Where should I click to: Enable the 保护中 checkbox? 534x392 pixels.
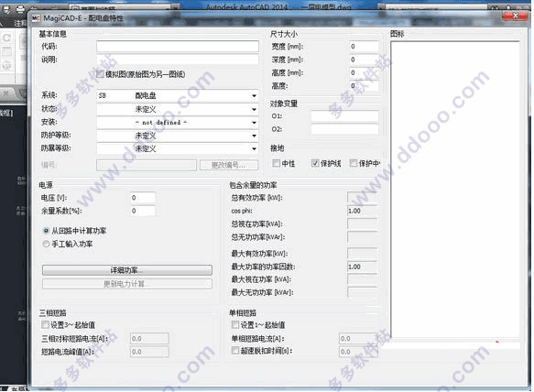tap(354, 163)
